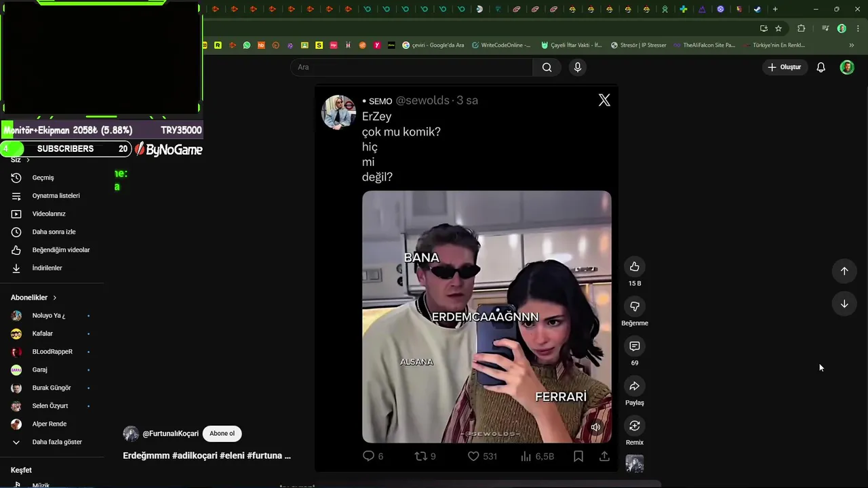
Task: Open the browser extensions puzzle icon
Action: (802, 28)
